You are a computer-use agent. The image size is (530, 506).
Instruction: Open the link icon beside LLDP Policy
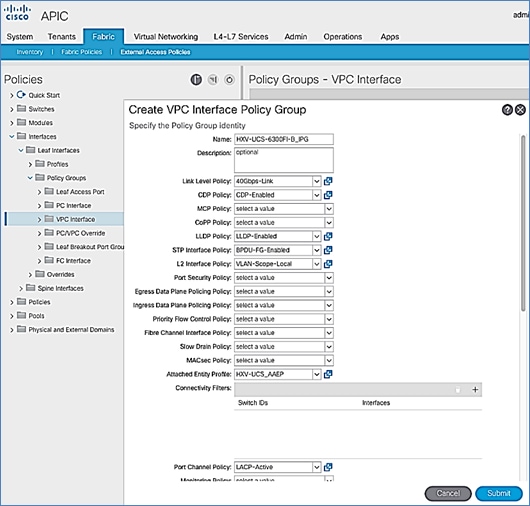(328, 236)
